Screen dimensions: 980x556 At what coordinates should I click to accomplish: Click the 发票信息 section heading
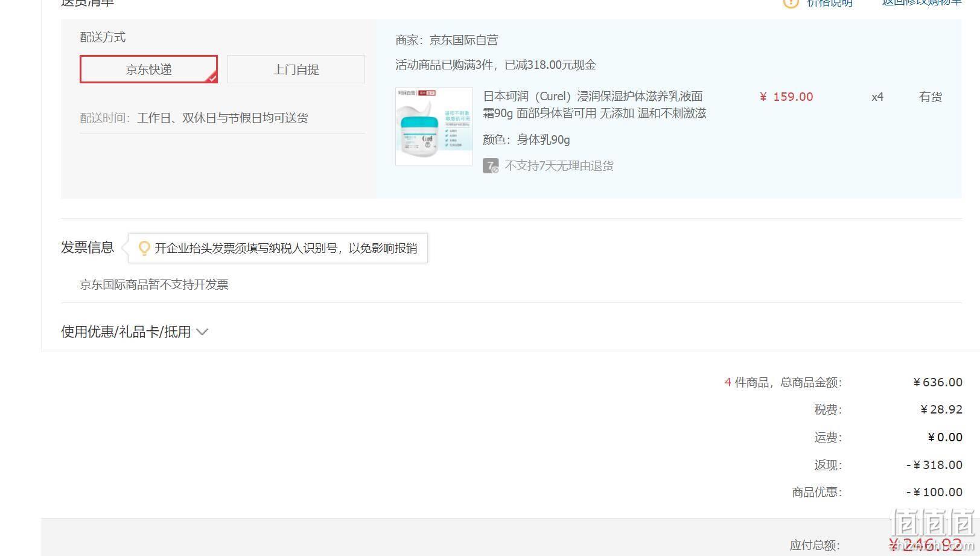(x=87, y=248)
